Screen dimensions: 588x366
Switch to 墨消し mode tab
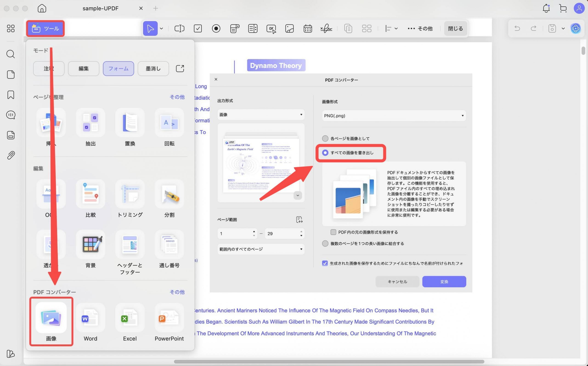tap(153, 69)
